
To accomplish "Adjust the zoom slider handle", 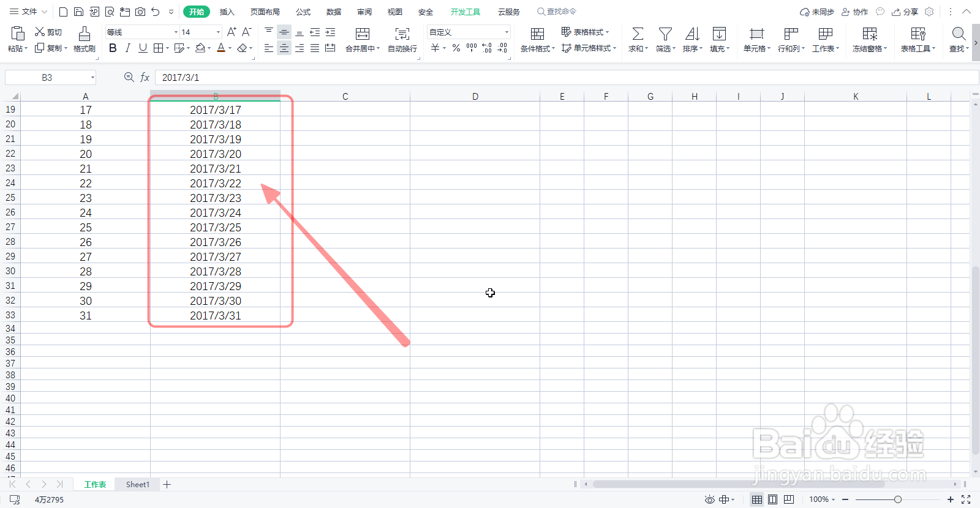I will pos(897,499).
